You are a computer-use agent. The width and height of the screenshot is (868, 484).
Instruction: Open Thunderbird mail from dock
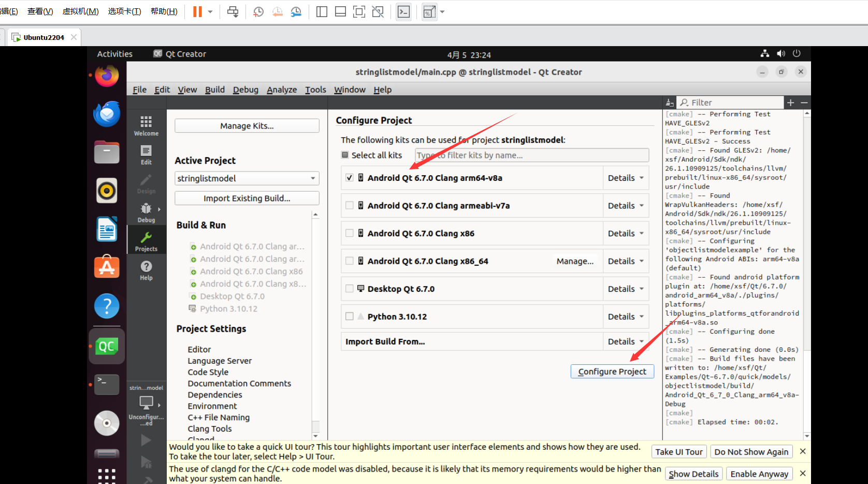(x=107, y=114)
